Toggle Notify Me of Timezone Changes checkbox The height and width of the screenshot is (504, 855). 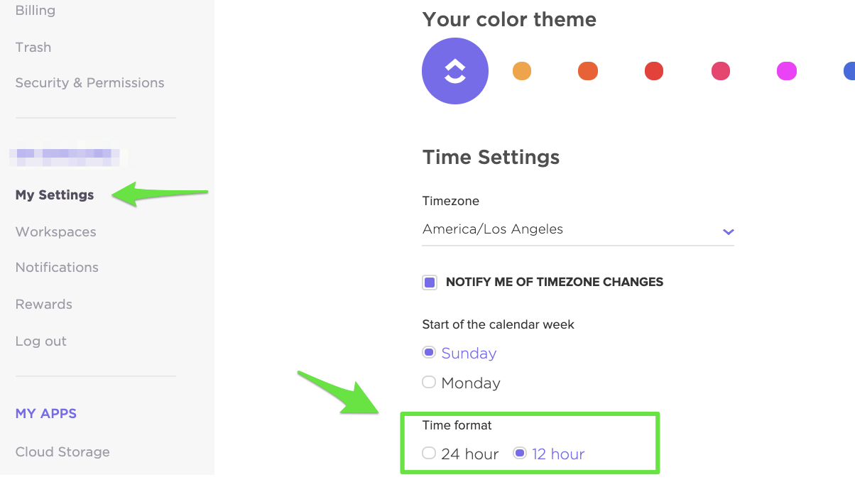[430, 283]
